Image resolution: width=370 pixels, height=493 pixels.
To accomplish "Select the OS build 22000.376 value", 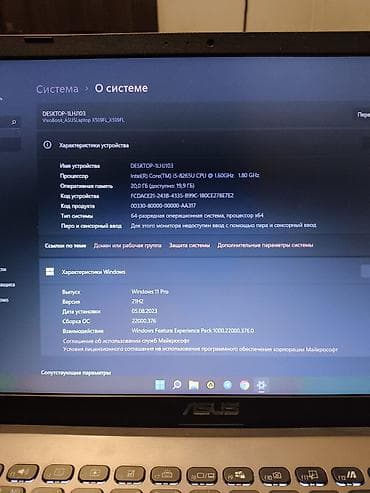I will point(144,321).
